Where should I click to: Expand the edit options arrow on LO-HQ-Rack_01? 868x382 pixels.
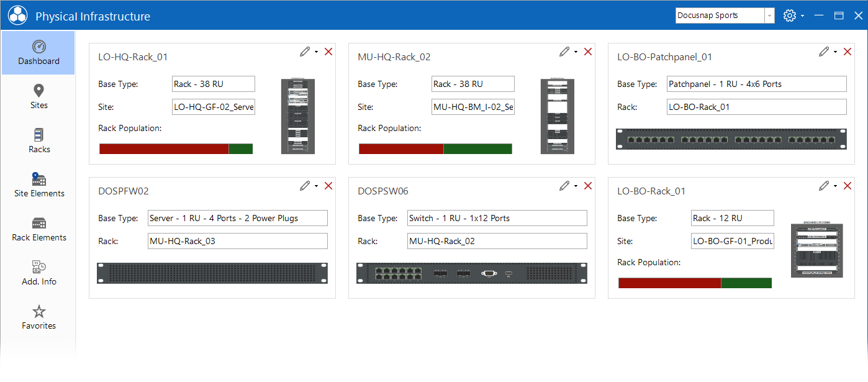coord(316,52)
